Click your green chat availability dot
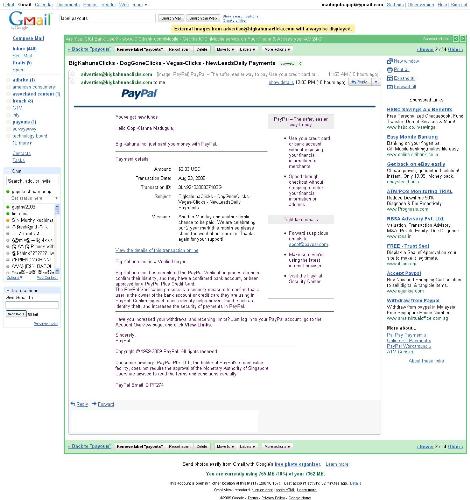 pos(8,192)
